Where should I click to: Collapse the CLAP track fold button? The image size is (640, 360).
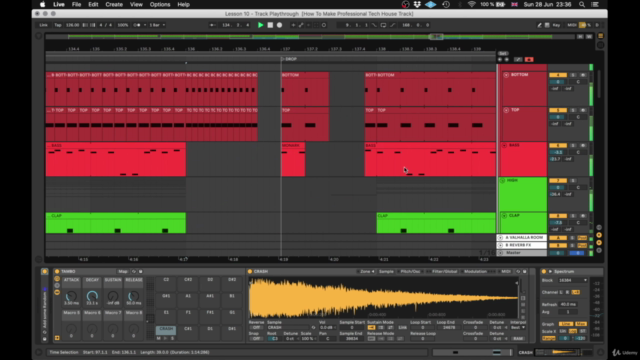click(x=504, y=216)
